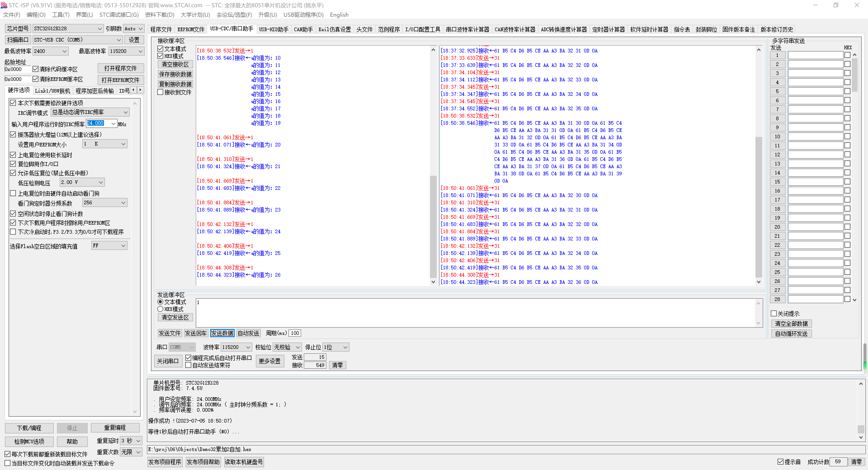Click the STC-ISP application icon in title bar

click(4, 5)
